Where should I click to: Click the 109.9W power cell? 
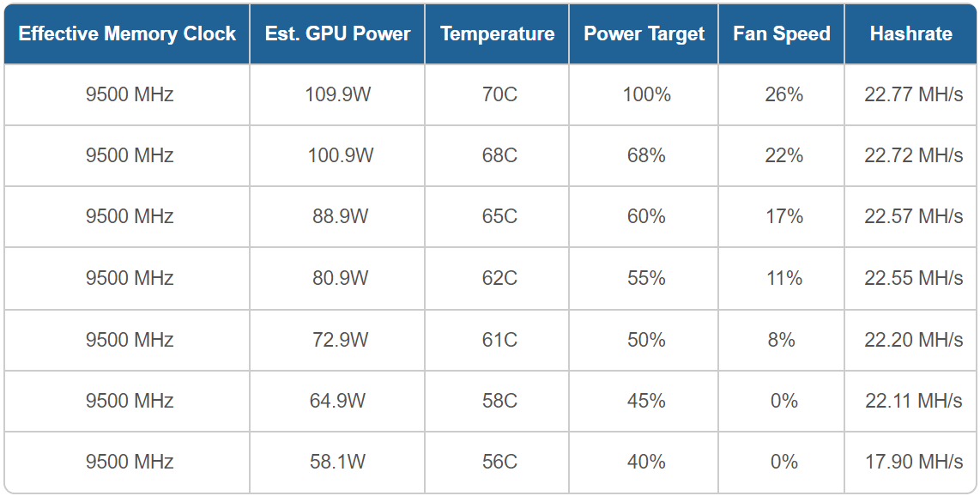click(338, 95)
